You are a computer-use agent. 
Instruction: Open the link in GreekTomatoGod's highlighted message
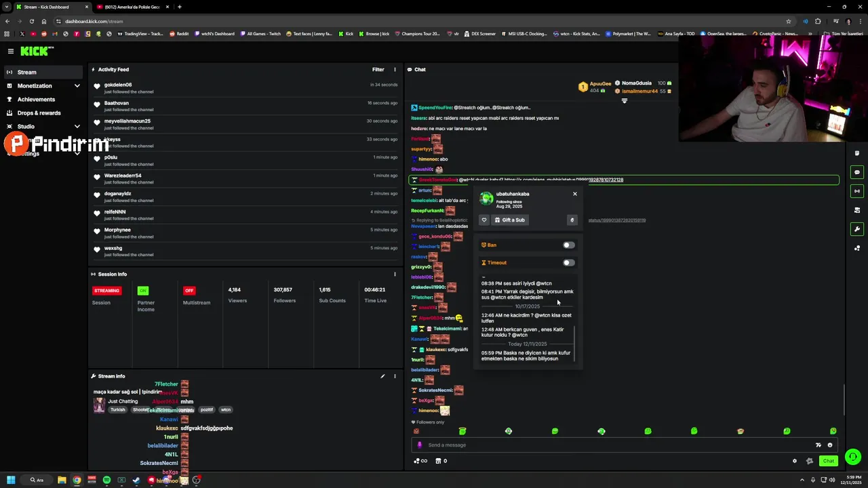point(564,180)
